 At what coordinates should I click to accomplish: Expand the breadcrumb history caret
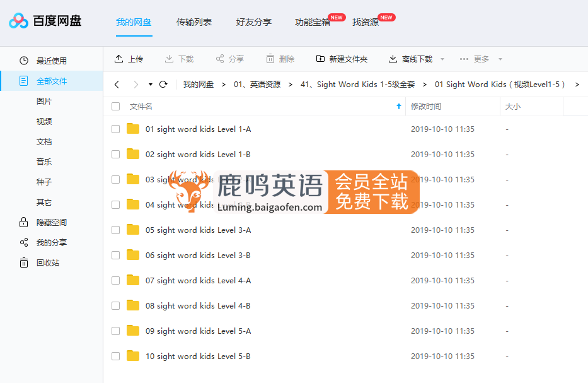(150, 83)
